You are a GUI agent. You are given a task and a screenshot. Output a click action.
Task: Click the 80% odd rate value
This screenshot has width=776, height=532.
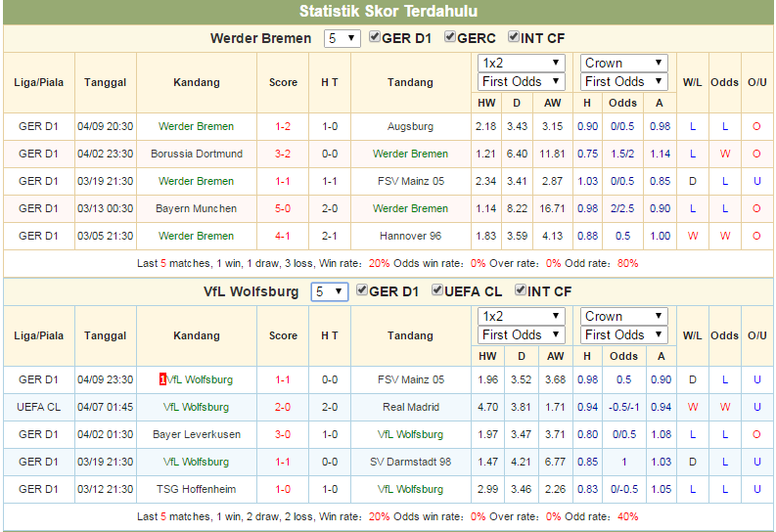tap(627, 263)
